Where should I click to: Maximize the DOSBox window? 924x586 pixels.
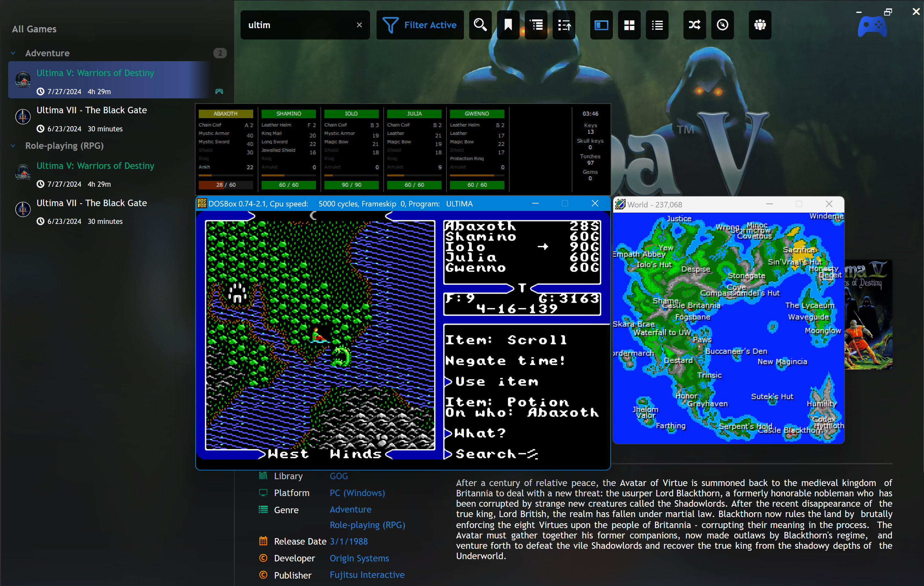coord(565,203)
